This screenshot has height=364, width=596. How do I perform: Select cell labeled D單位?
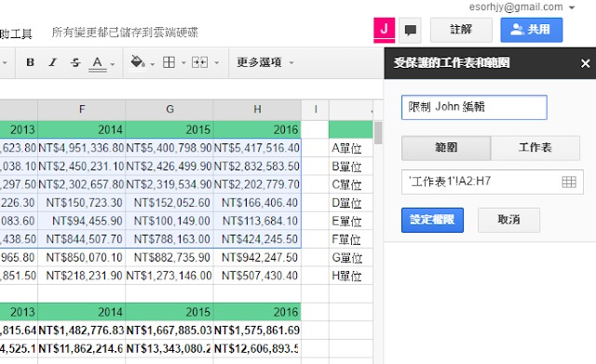pyautogui.click(x=350, y=203)
